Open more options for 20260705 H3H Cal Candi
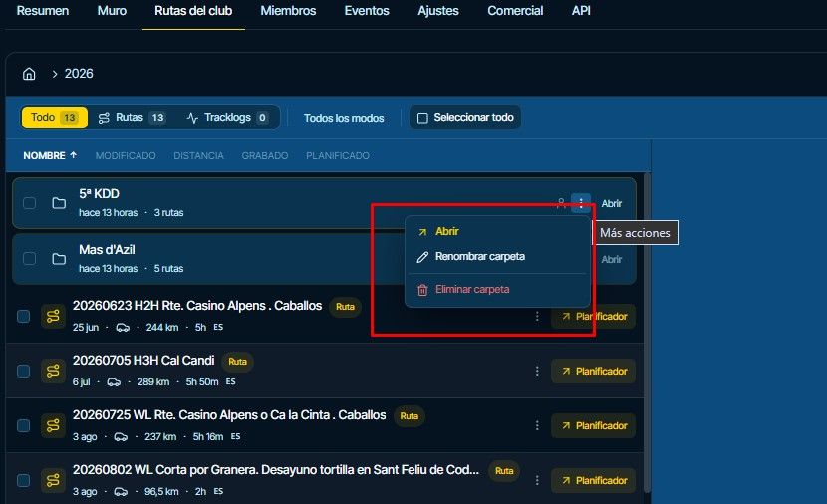 [x=537, y=371]
